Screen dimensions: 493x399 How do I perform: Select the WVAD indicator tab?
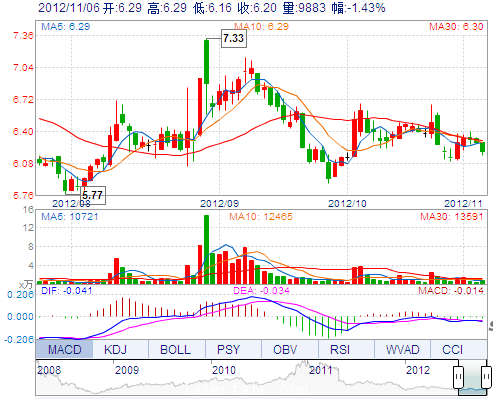coord(402,349)
